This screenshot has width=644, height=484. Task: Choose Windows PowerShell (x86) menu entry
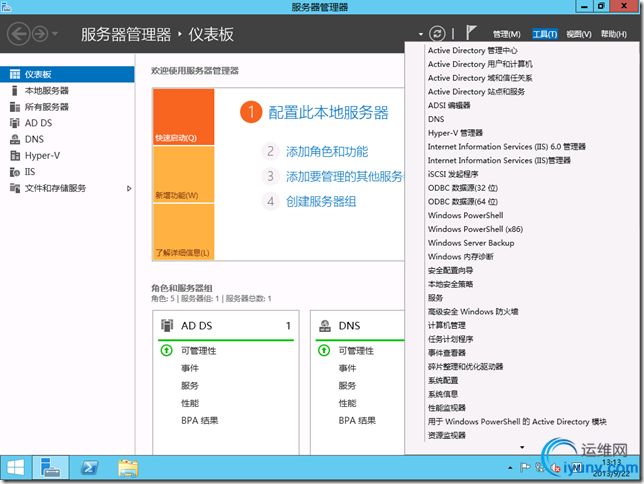tap(475, 229)
